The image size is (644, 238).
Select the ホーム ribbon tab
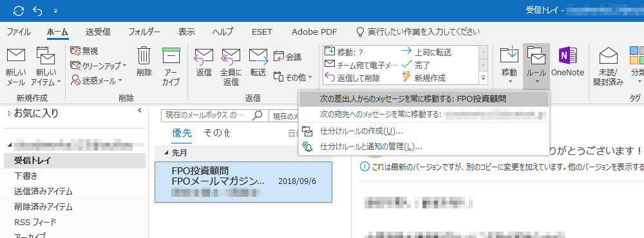tap(57, 32)
